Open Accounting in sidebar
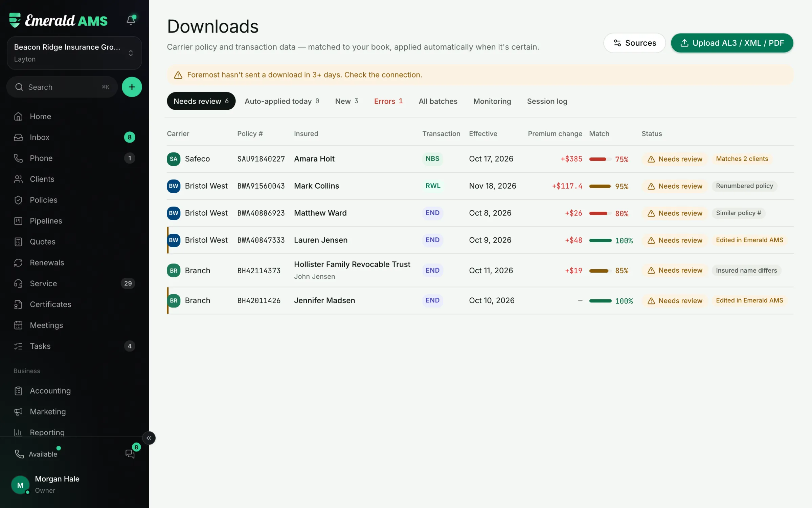This screenshot has width=812, height=508. coord(74,390)
